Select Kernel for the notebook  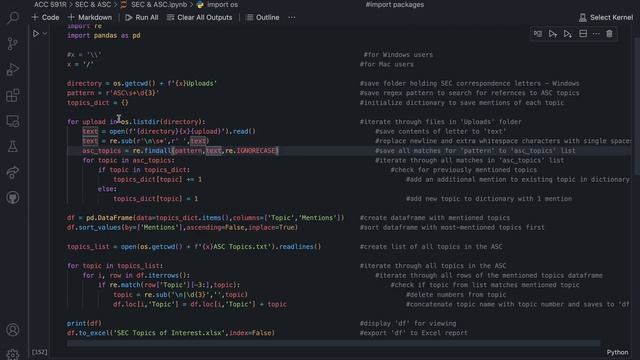click(x=606, y=18)
